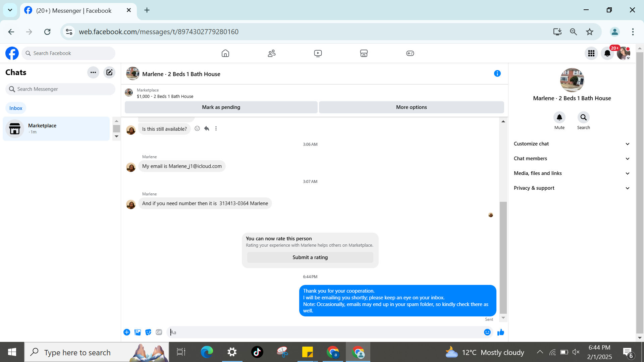644x362 pixels.
Task: Expand Privacy & support section
Action: (572, 188)
